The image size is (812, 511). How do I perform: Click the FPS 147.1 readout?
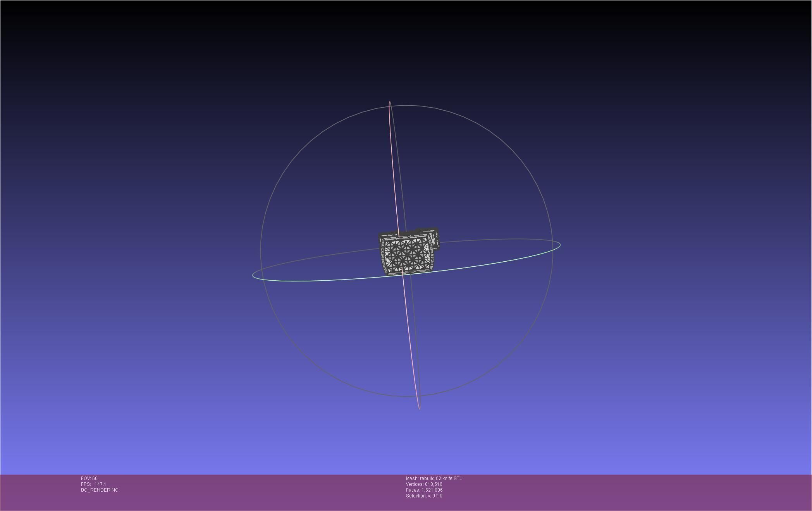[93, 484]
